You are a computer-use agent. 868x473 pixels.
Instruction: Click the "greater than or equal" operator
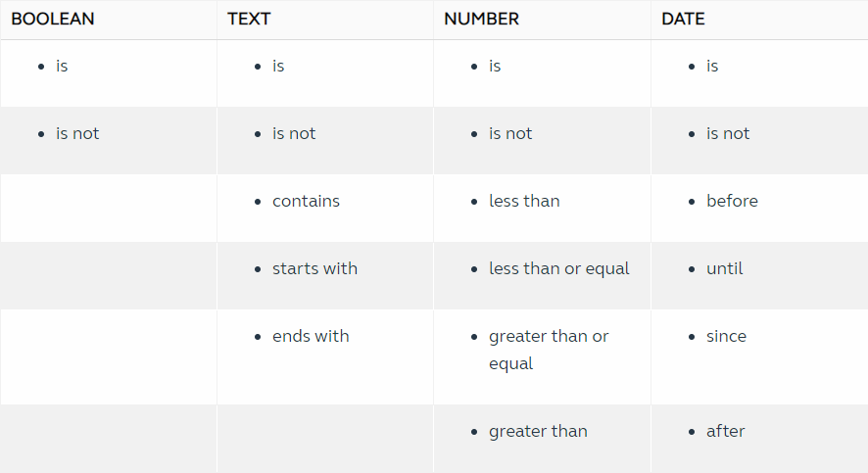click(x=549, y=337)
